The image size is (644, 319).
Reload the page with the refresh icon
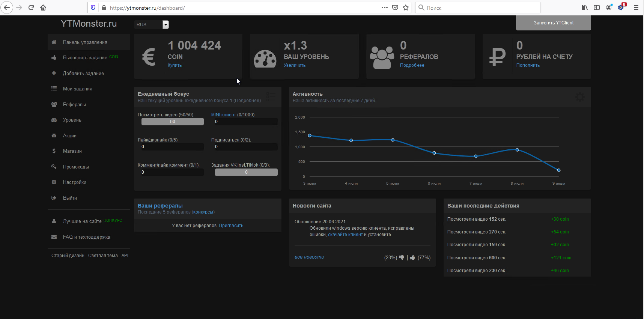[x=31, y=8]
